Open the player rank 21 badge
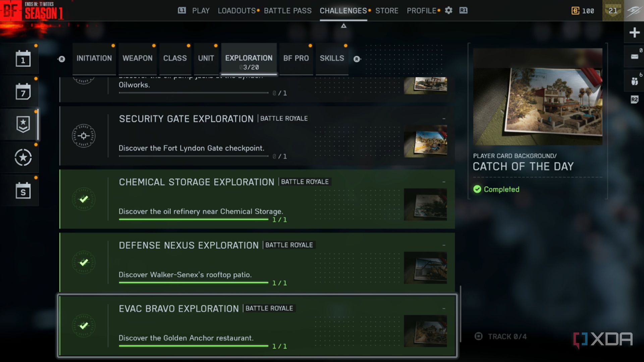The image size is (644, 362). coord(613,11)
